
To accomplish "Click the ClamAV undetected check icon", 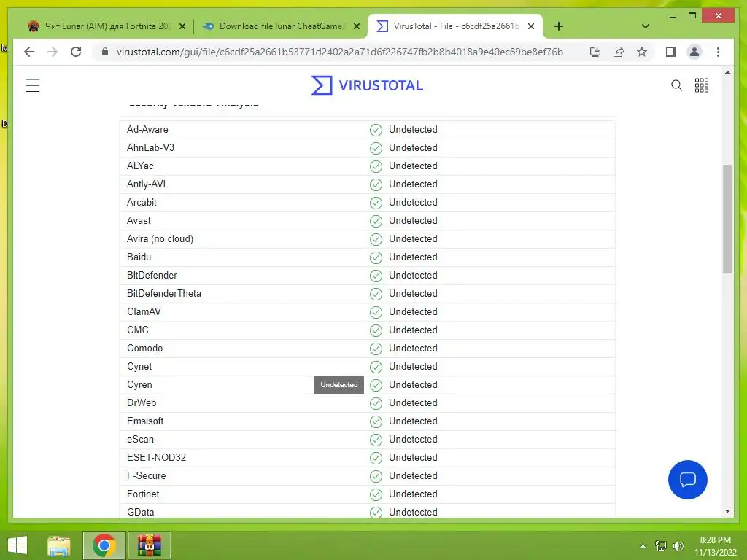I will tap(376, 312).
